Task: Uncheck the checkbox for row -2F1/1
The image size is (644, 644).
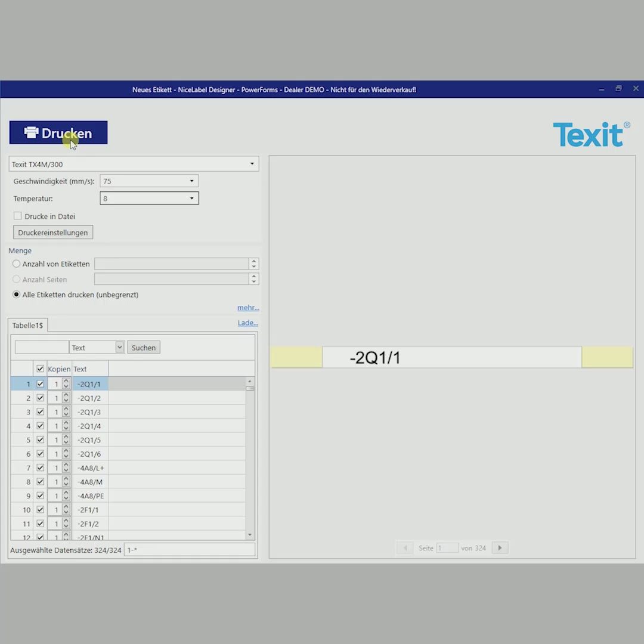Action: pyautogui.click(x=41, y=509)
